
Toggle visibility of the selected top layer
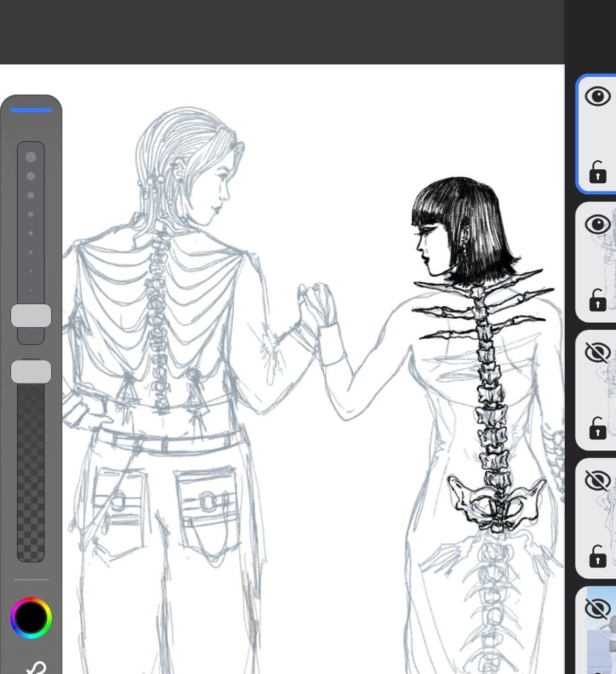598,96
